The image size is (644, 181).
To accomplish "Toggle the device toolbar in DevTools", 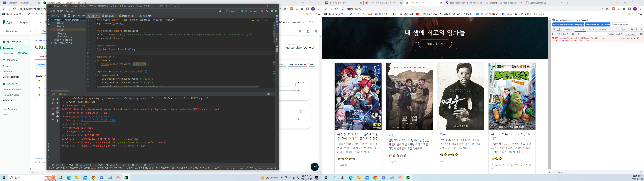I will [558, 29].
